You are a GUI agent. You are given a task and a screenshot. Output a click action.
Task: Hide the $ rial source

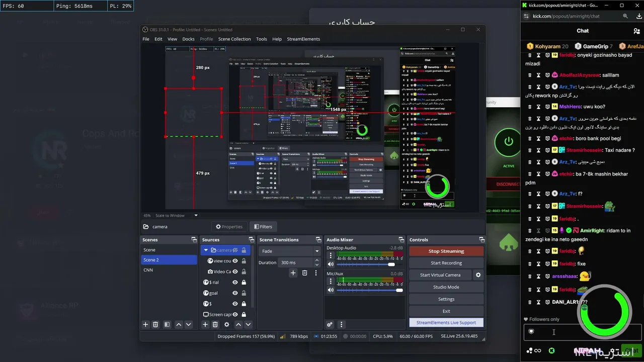click(x=235, y=283)
